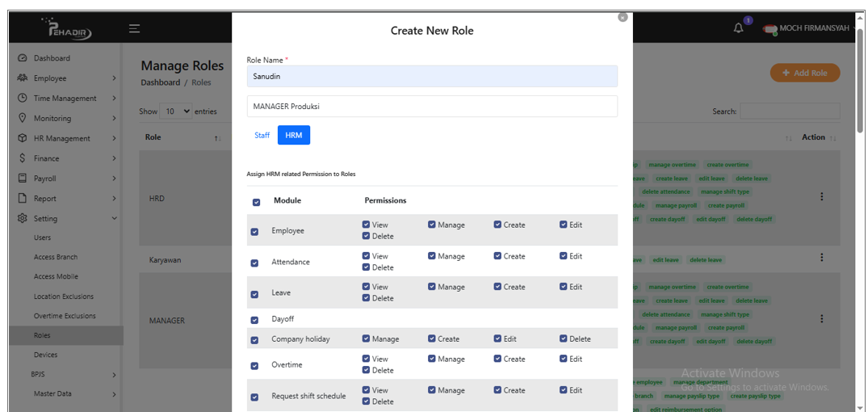Image resolution: width=868 pixels, height=412 pixels.
Task: Toggle Delete permission for Company holiday
Action: click(564, 339)
